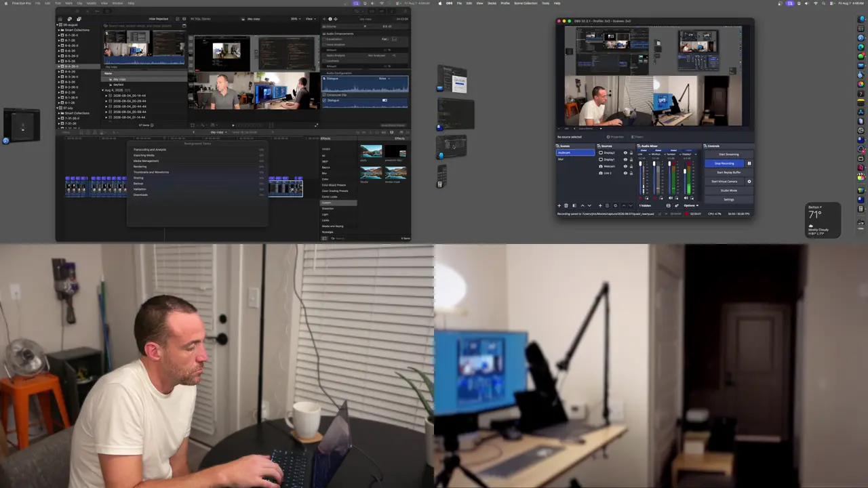The height and width of the screenshot is (488, 868).
Task: Open the 30% viewer zoom dropdown
Action: pos(296,19)
